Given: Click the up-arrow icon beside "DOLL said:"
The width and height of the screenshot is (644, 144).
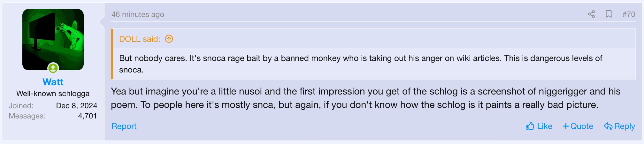Looking at the screenshot, I should tap(169, 39).
